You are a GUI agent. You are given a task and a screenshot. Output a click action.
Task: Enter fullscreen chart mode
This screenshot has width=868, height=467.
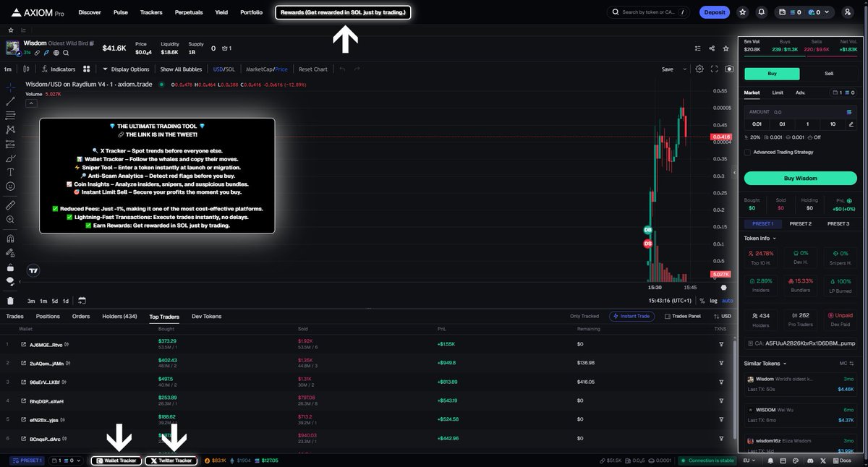click(715, 69)
